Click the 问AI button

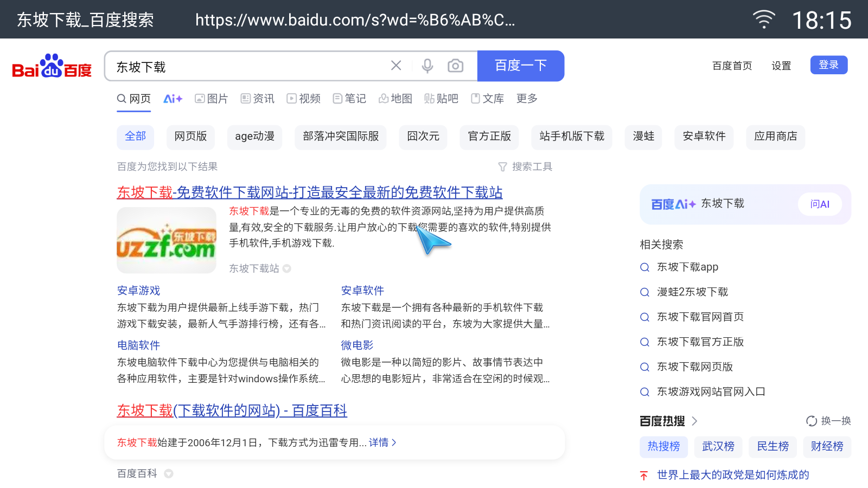pos(820,204)
